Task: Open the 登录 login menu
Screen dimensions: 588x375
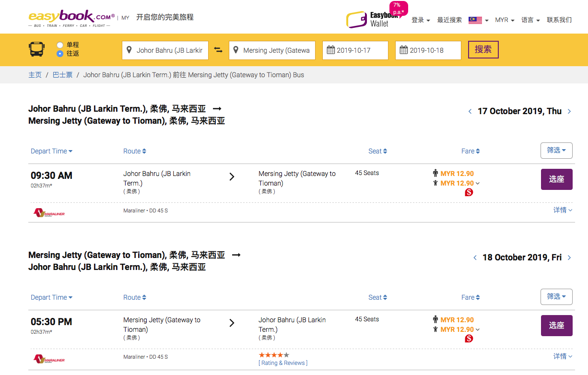Action: pos(421,20)
